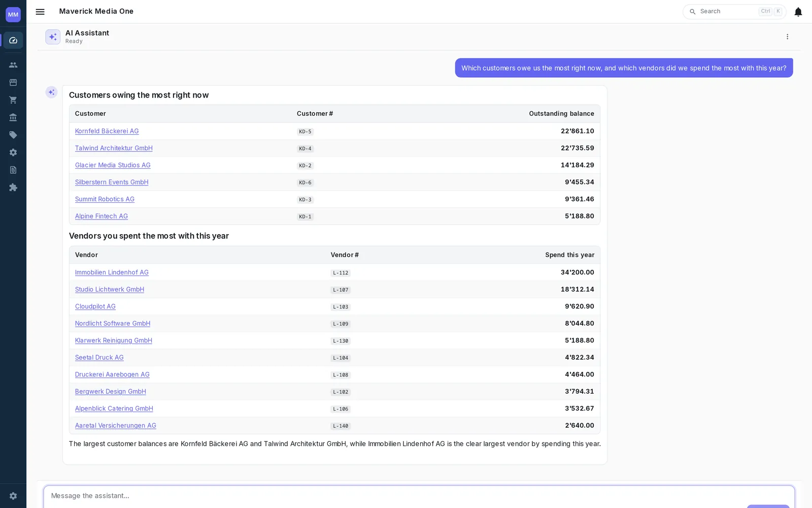Click the AI Assistant sparkle icon in header
The height and width of the screenshot is (508, 812).
[53, 37]
